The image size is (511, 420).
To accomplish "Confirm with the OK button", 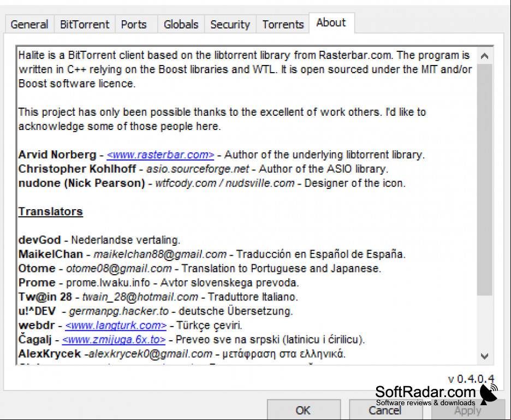I will tap(304, 410).
